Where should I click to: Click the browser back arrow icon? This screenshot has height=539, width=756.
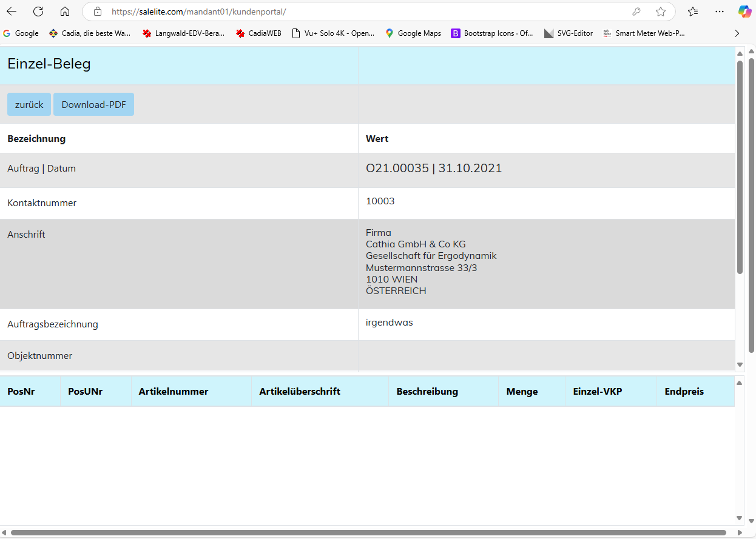[12, 12]
